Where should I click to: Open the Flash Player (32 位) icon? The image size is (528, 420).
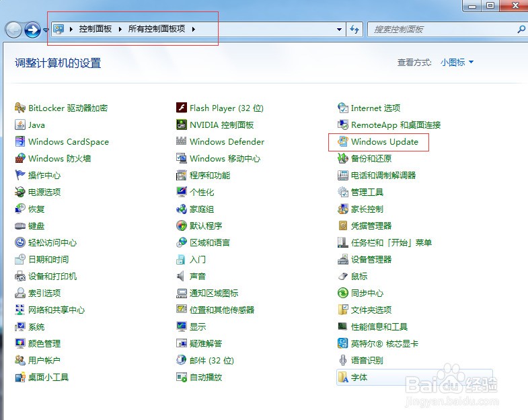click(x=182, y=108)
